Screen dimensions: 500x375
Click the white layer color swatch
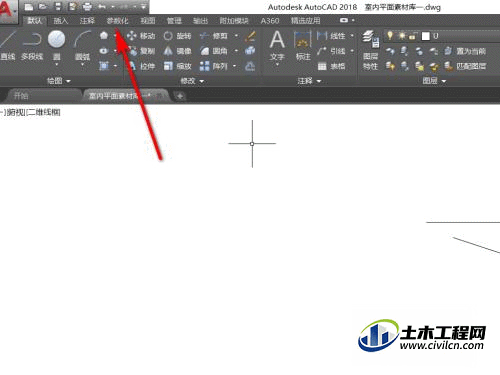[426, 36]
